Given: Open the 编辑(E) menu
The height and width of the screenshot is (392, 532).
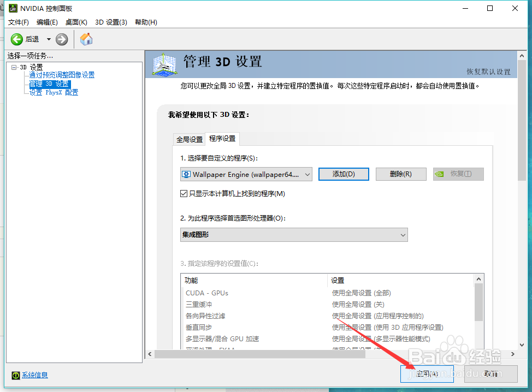Looking at the screenshot, I should pos(47,22).
